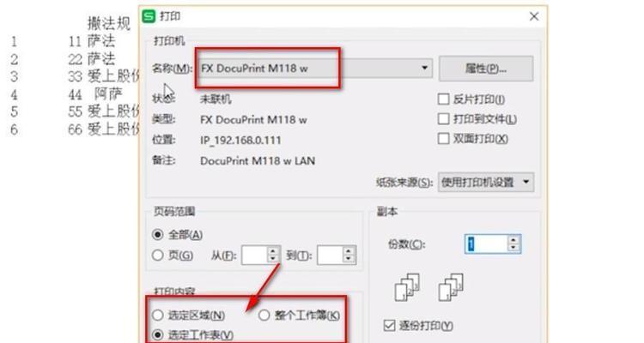The image size is (644, 343).
Task: Select the 选定工作表(V) radio button
Action: (x=158, y=334)
